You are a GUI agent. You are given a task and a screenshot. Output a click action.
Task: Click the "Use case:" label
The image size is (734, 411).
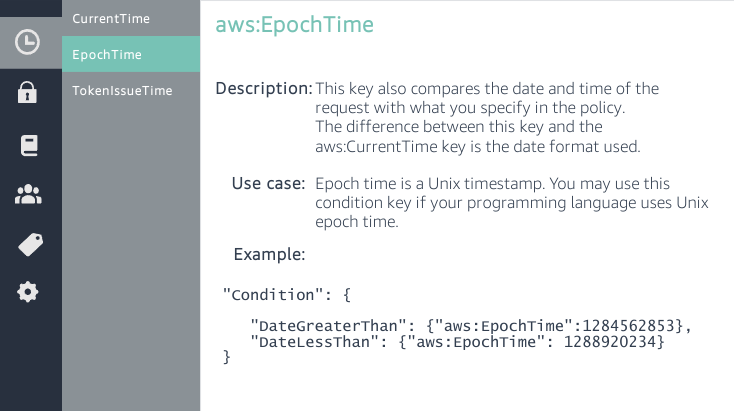coord(268,183)
